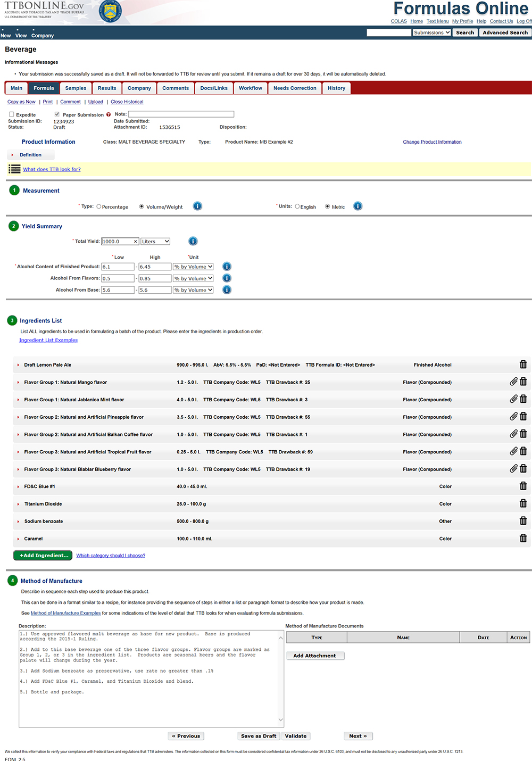This screenshot has width=532, height=761.
Task: Open attachment for Balkan Coffee flavor
Action: [513, 434]
